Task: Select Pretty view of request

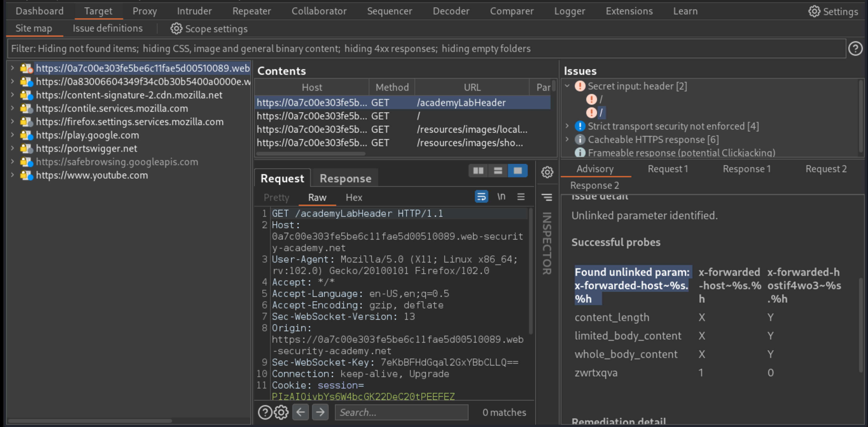Action: (x=276, y=198)
